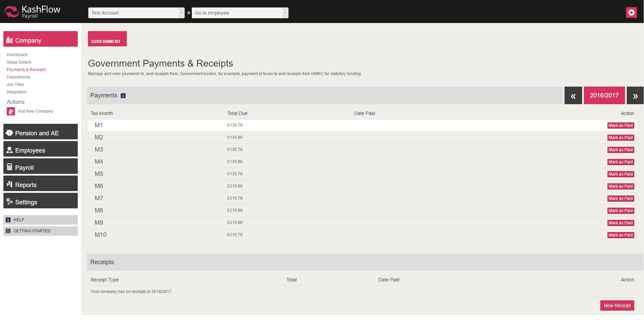
Task: Mark M7 payment as paid
Action: pos(621,199)
